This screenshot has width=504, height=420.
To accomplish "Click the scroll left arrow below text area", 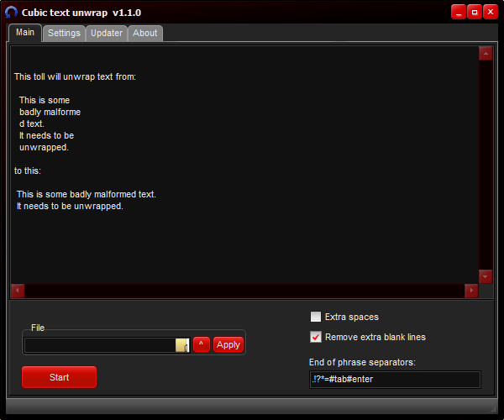I will click(x=18, y=291).
